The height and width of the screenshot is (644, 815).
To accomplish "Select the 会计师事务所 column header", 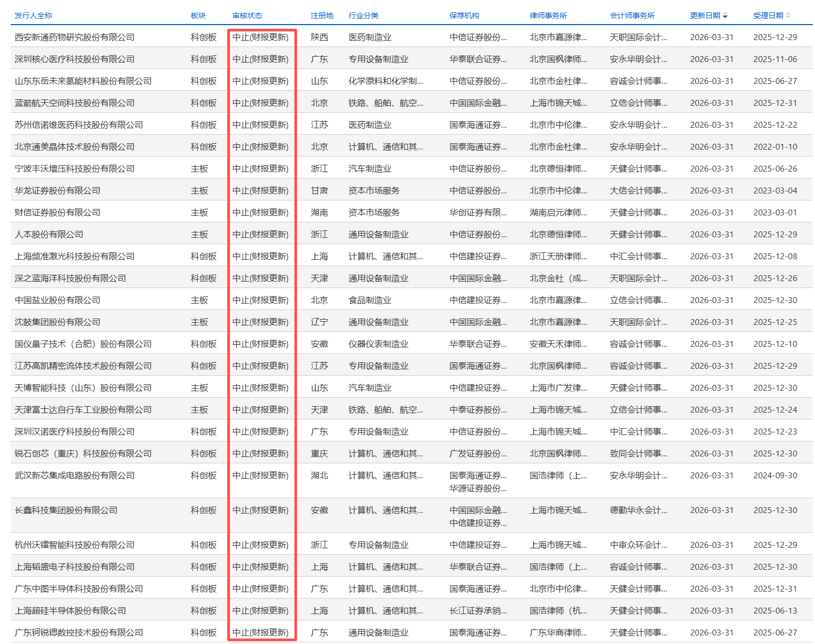I will point(632,15).
